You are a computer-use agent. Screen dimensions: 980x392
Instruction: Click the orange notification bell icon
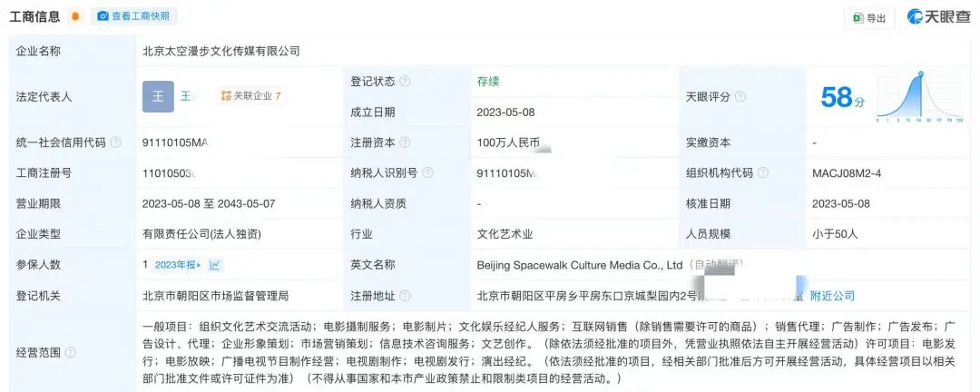75,16
